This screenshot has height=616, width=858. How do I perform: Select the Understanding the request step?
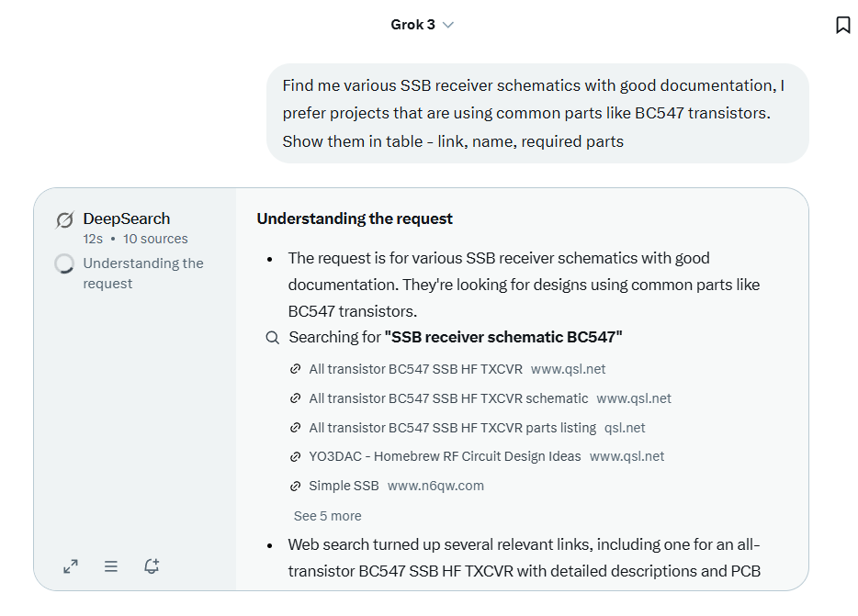(143, 273)
